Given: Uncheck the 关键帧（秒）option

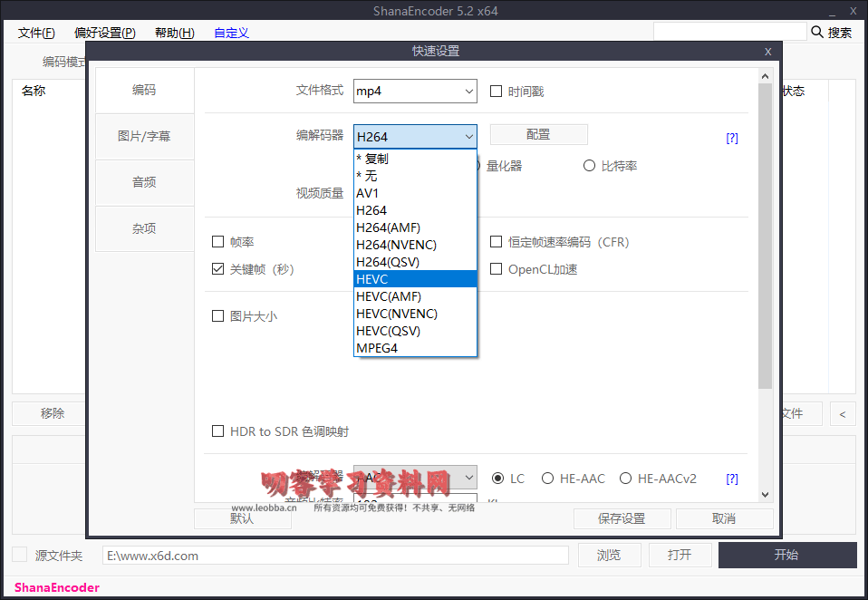Looking at the screenshot, I should coord(217,268).
